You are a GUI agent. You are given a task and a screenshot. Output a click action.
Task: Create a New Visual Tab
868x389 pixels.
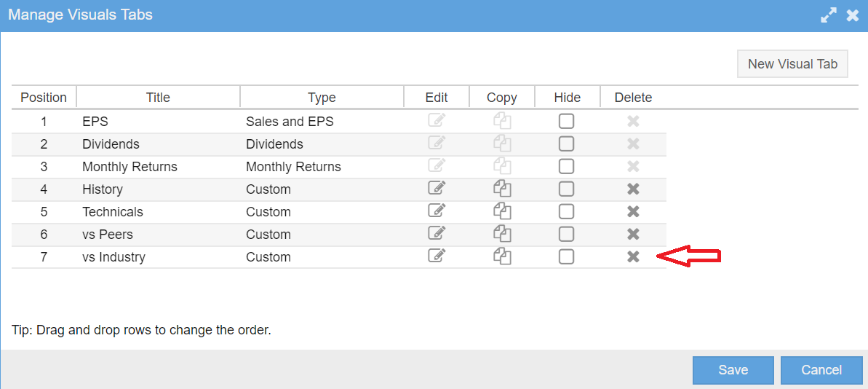(792, 63)
